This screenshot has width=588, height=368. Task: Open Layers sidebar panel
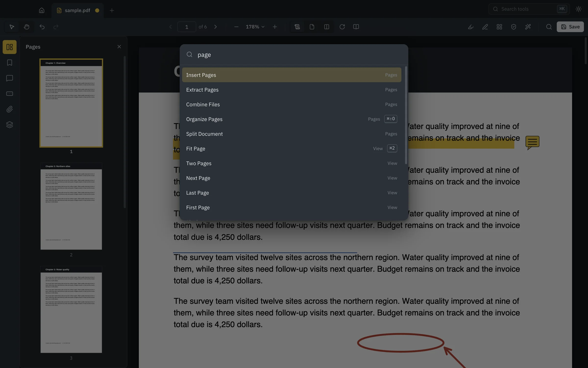(x=10, y=125)
